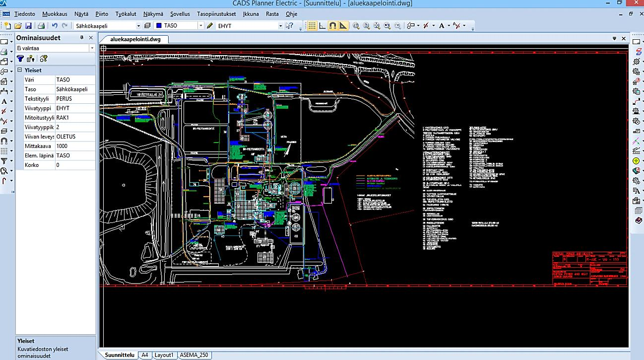Viewport: 644px width, 360px height.
Task: Open the Muokkaus menu
Action: (x=55, y=14)
